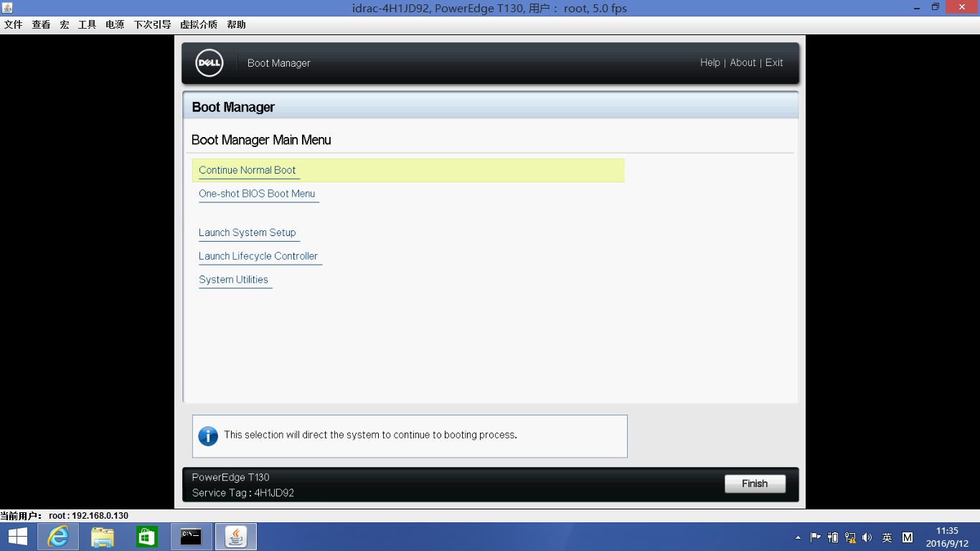Launch Internet Explorer from taskbar
This screenshot has height=551, width=980.
58,537
